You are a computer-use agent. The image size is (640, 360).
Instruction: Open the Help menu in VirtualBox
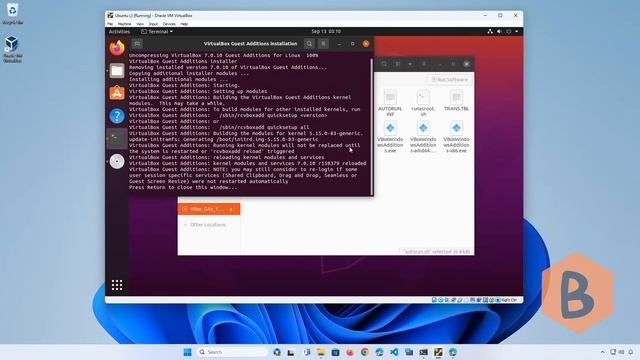click(184, 24)
